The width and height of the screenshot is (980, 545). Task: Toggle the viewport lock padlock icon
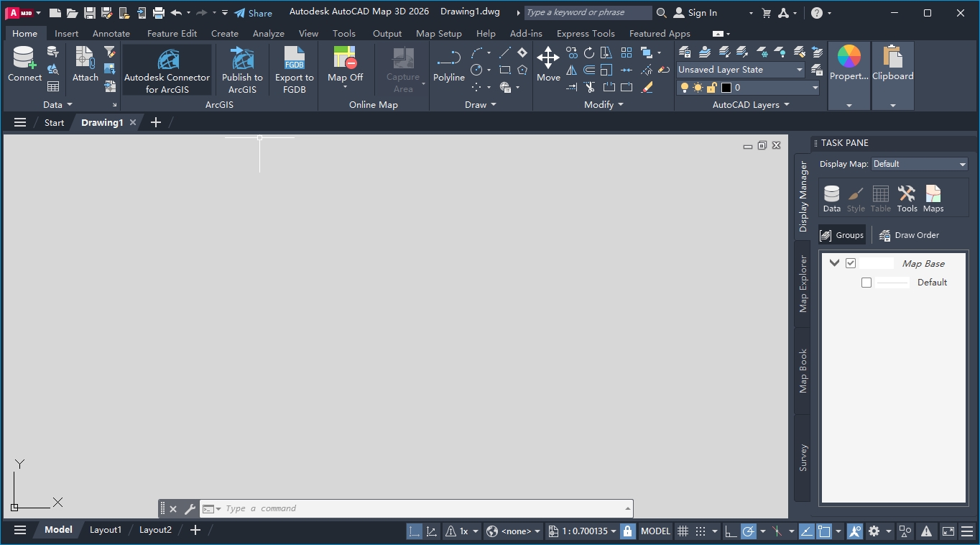tap(628, 531)
